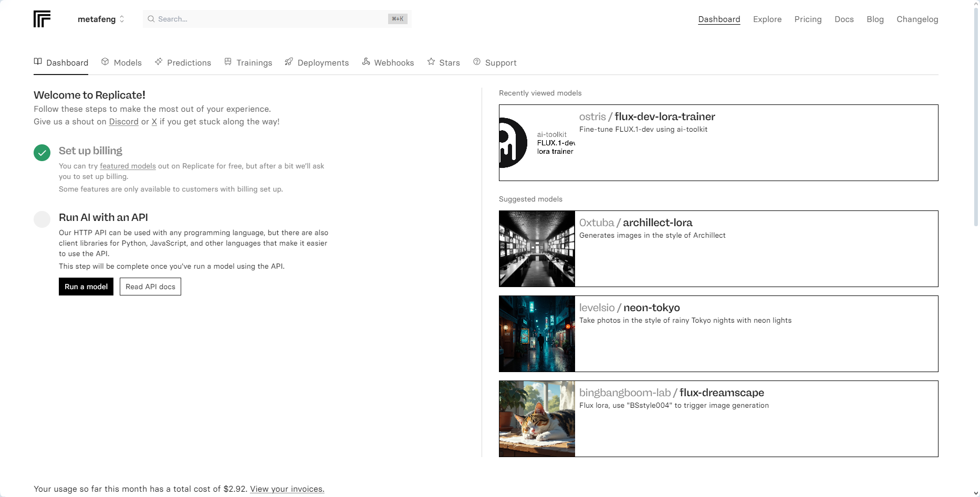Open the 0xtuba archillect-lora model title
The width and height of the screenshot is (980, 497).
(x=635, y=223)
